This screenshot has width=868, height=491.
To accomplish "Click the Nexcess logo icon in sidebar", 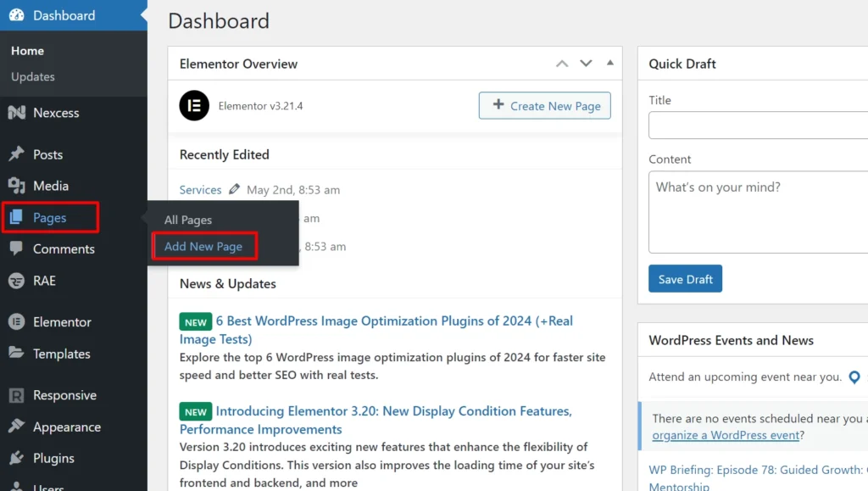I will [x=17, y=113].
